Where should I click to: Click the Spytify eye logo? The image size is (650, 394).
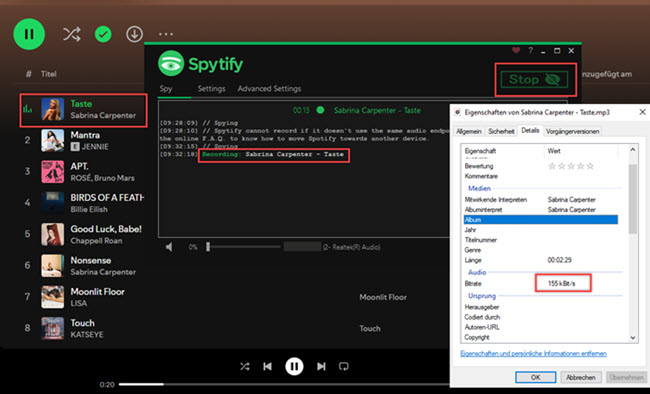[x=171, y=63]
